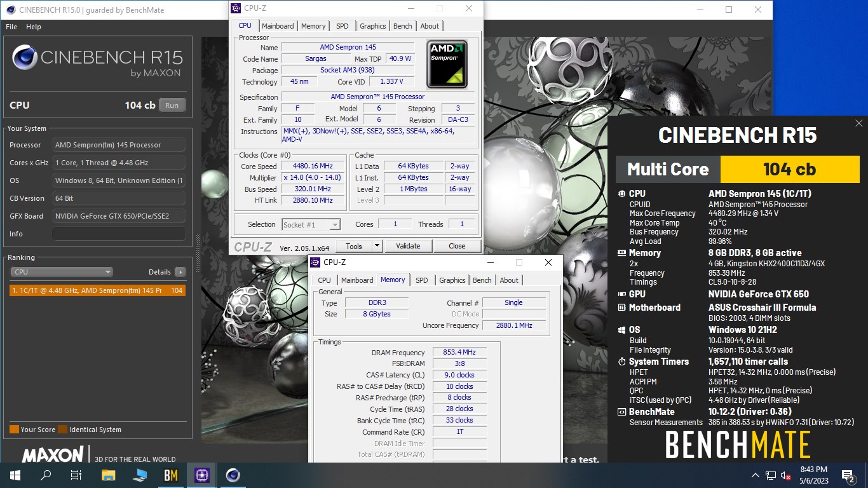Viewport: 868px width, 488px height.
Task: Switch to CPU tab in lower CPU-Z
Action: (x=324, y=280)
